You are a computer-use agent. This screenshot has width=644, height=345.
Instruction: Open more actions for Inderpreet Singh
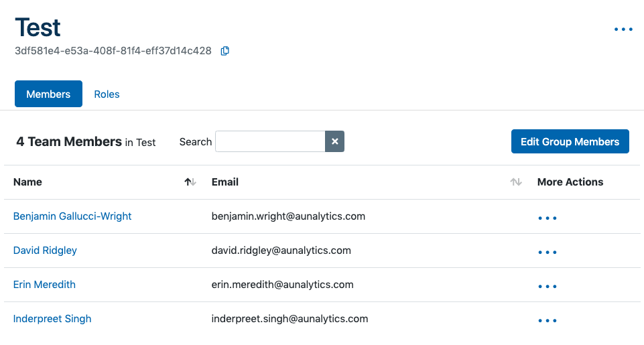[548, 320]
